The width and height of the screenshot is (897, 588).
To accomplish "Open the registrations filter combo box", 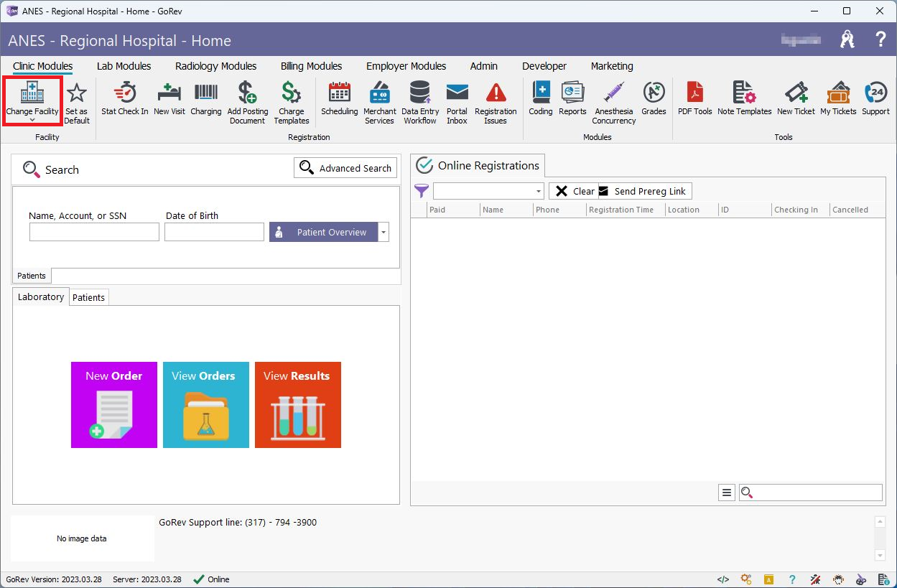I will click(x=488, y=191).
